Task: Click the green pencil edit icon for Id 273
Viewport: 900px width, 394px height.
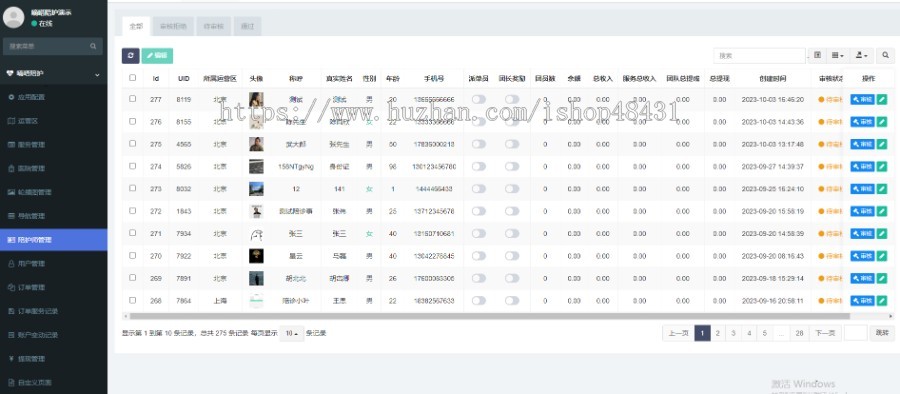Action: (882, 189)
